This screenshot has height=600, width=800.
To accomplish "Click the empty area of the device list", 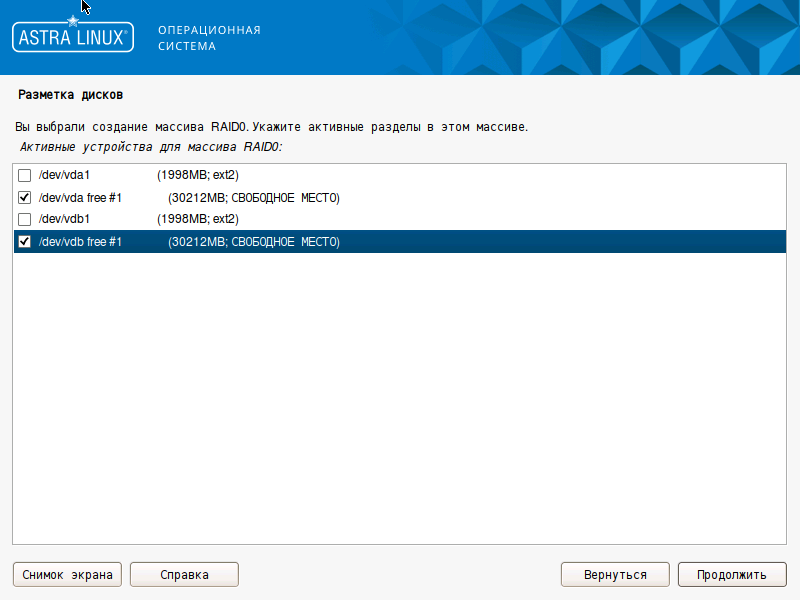I will pos(400,400).
